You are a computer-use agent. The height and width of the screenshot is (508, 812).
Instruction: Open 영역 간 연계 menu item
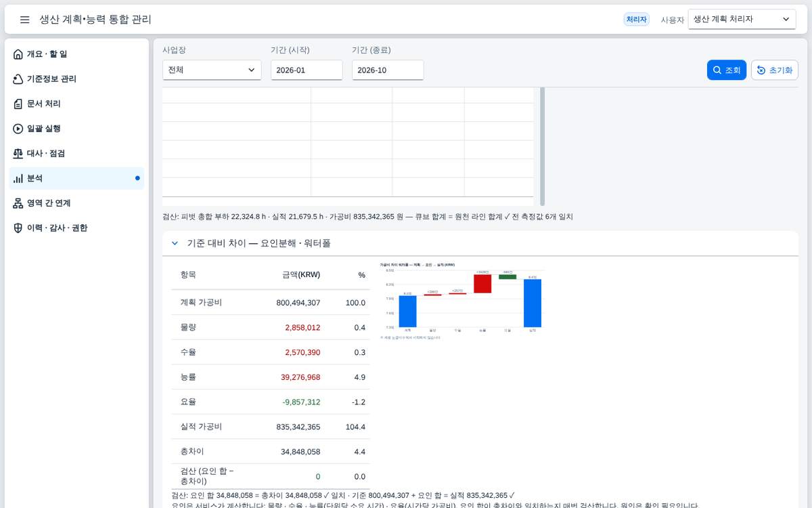tap(76, 203)
